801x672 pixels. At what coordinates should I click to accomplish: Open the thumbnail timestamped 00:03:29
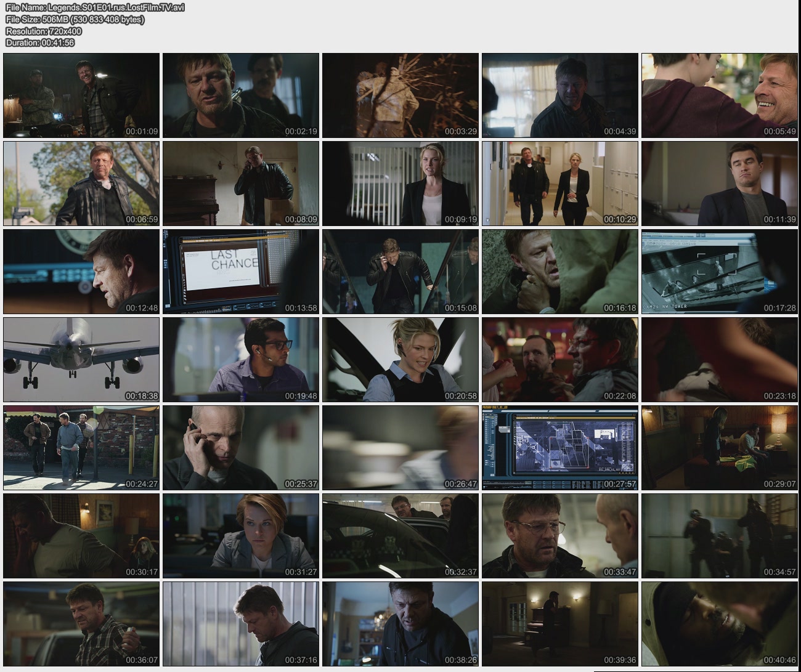click(400, 95)
